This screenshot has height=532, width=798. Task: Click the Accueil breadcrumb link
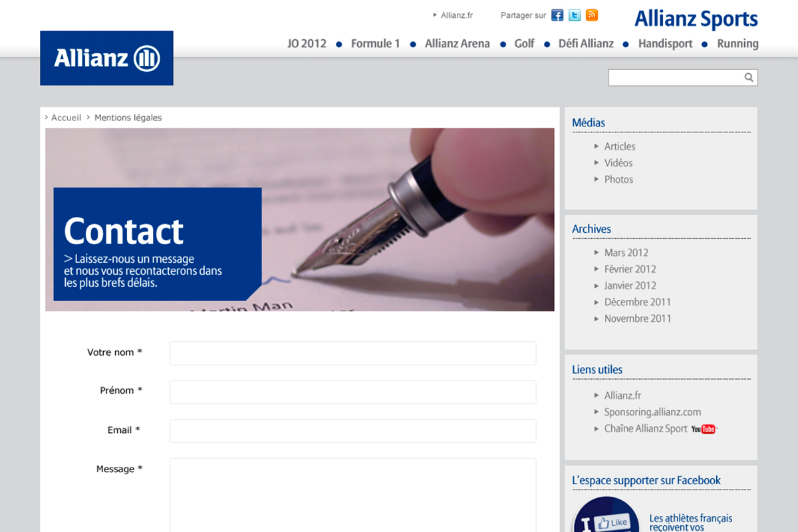66,118
